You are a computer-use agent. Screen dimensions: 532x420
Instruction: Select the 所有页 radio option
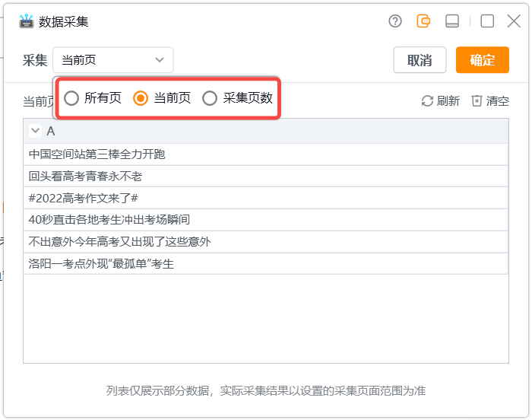point(71,98)
